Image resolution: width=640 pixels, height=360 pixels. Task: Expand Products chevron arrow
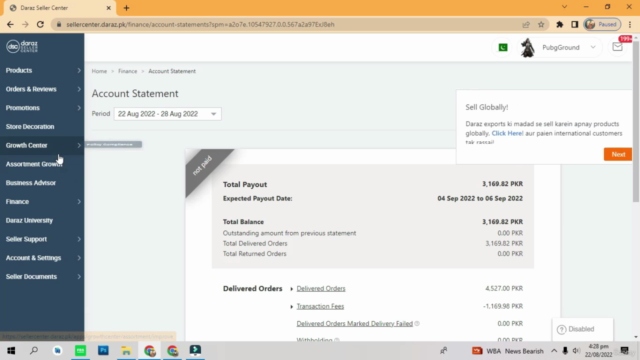coord(79,70)
